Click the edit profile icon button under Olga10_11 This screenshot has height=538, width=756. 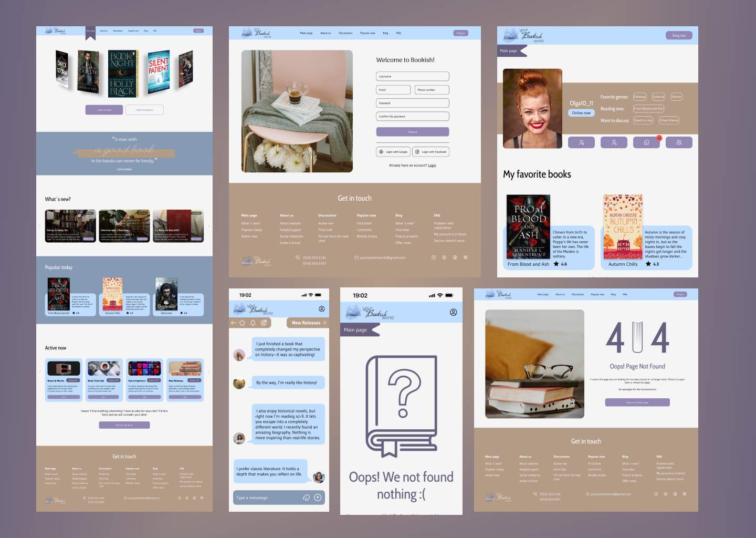pos(582,142)
